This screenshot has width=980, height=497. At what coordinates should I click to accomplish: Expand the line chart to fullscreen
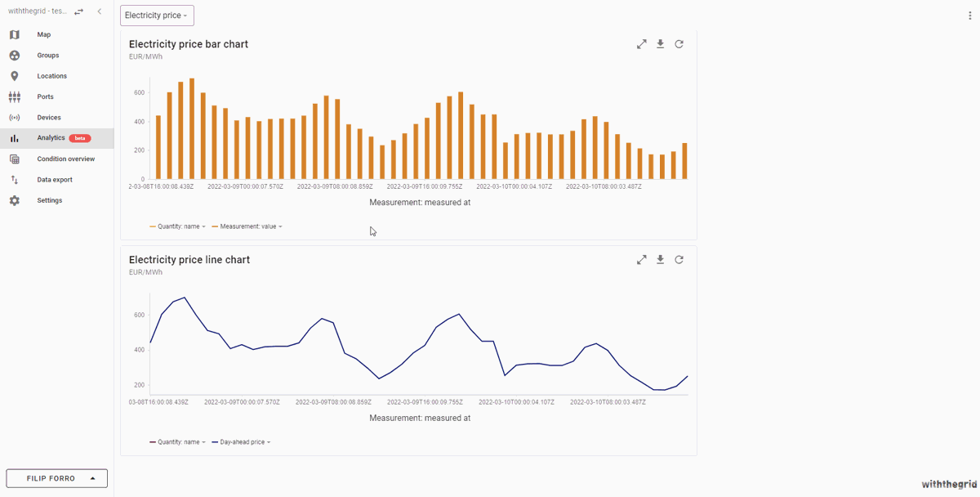pyautogui.click(x=641, y=260)
